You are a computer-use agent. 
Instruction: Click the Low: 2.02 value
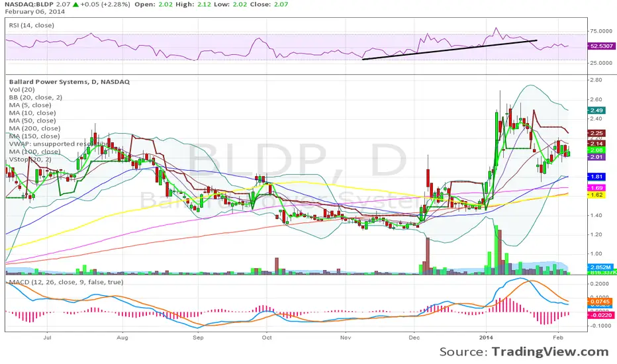pos(230,5)
